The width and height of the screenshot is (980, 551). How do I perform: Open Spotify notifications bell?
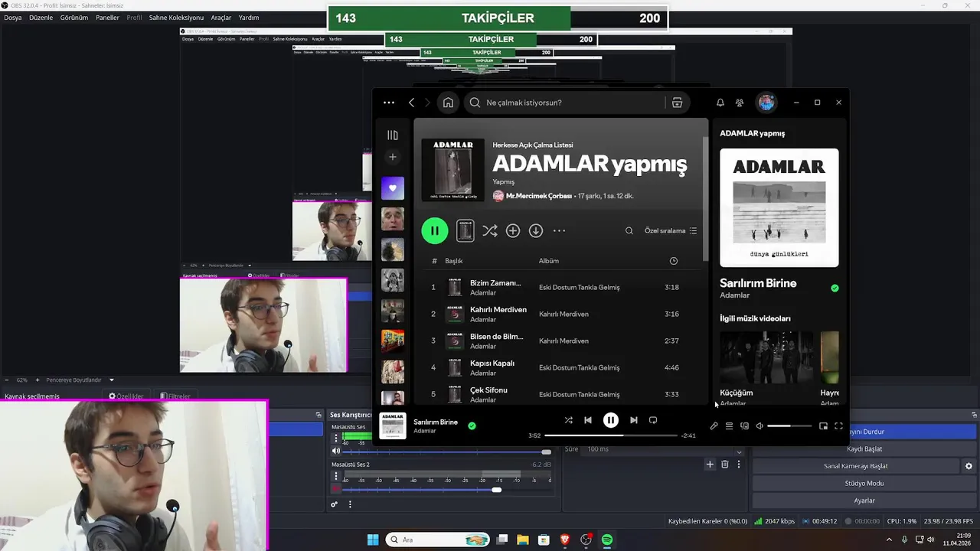click(720, 103)
